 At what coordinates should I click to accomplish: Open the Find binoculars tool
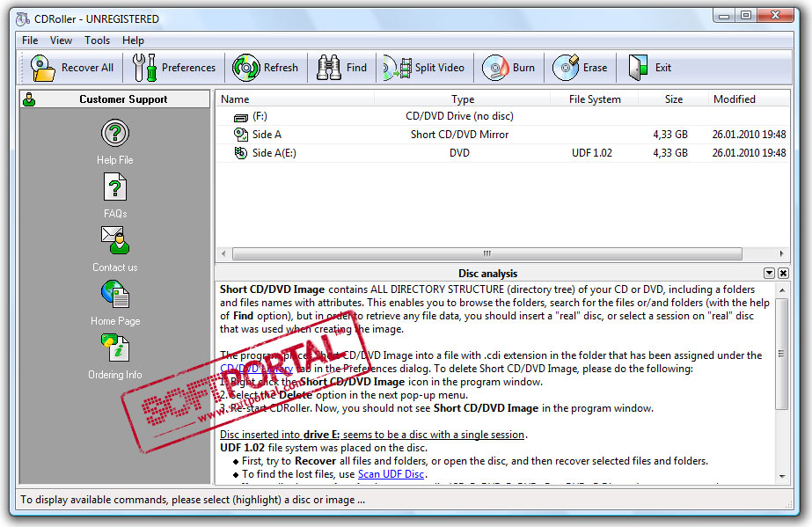328,68
